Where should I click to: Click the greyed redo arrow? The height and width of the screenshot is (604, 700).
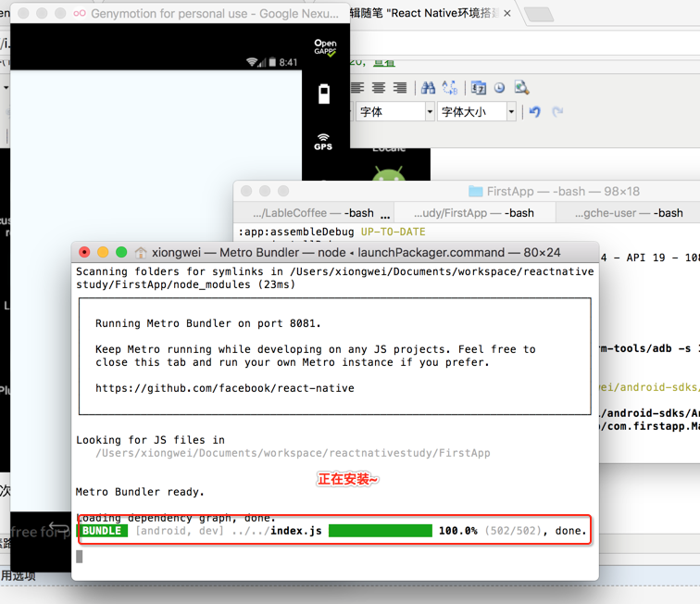[x=557, y=111]
